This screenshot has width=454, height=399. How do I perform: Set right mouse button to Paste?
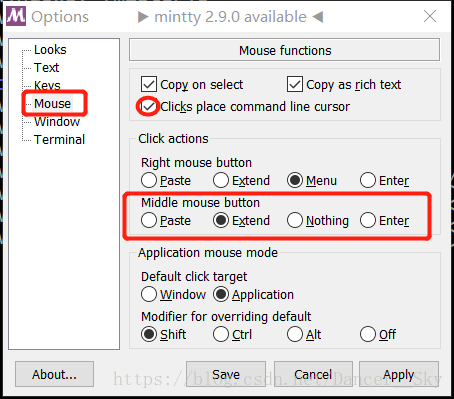[149, 180]
